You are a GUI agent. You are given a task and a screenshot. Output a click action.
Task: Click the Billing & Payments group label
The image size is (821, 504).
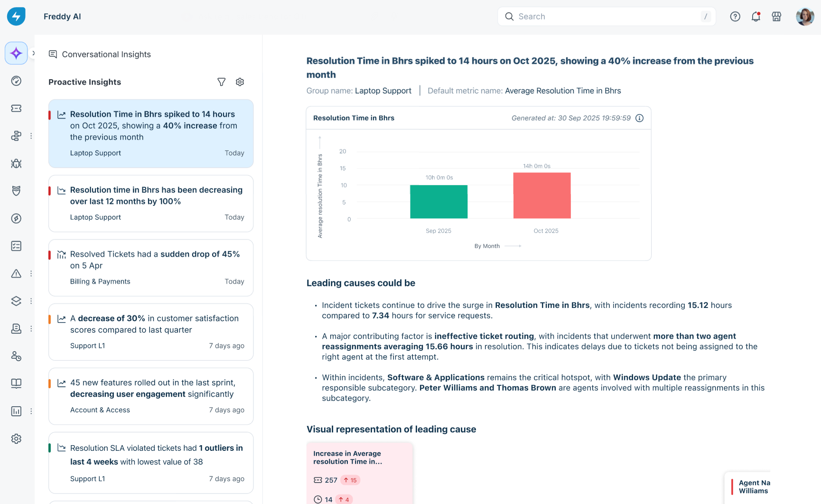pos(100,281)
